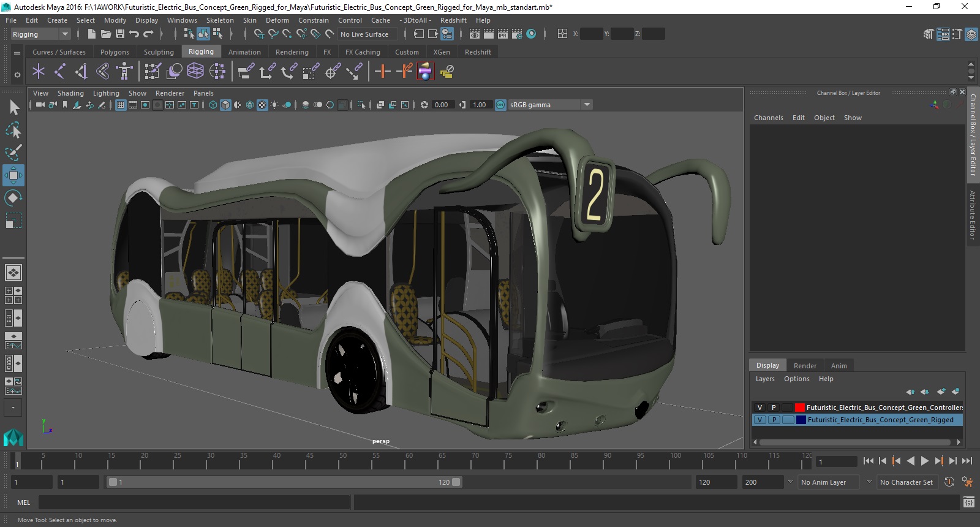
Task: Switch to the Animation shelf tab
Action: pos(244,52)
